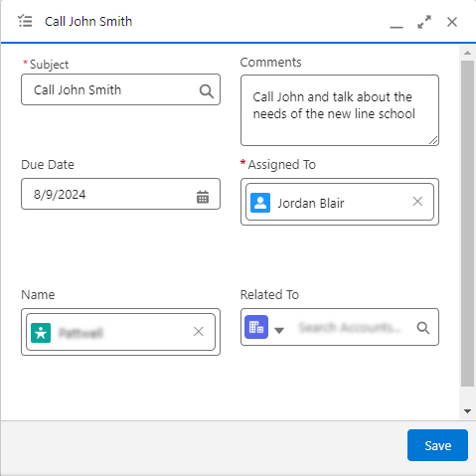
Task: Click the Due Date field showing 8/9/2024
Action: (120, 194)
